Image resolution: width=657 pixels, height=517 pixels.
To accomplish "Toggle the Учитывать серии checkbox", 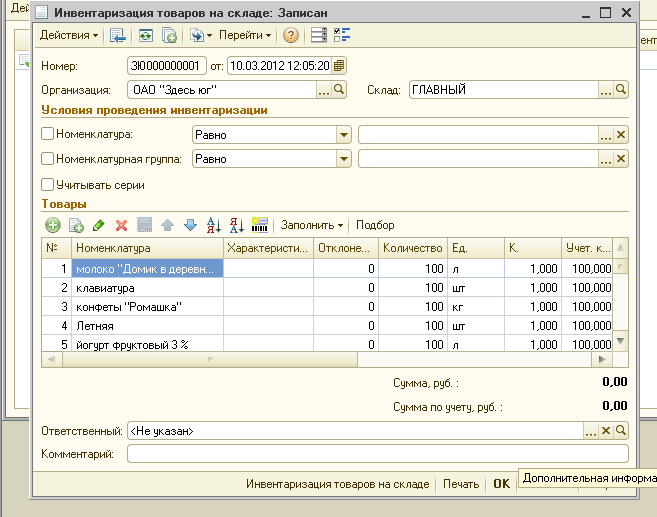I will coord(47,185).
